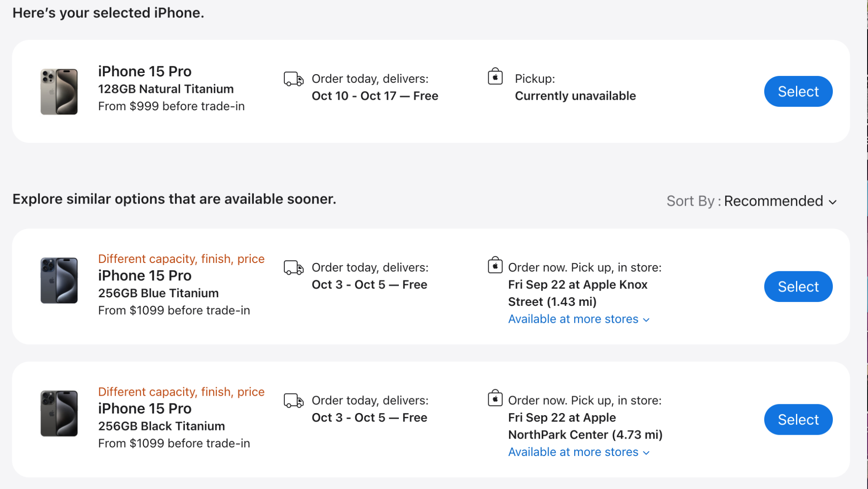Screen dimensions: 868x489
Task: Click the 256GB Black Titanium product title
Action: point(161,426)
